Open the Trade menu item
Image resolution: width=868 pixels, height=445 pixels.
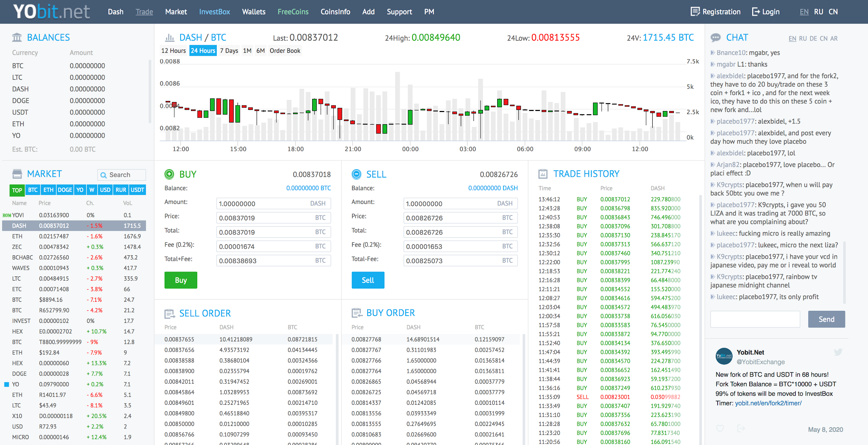point(144,12)
